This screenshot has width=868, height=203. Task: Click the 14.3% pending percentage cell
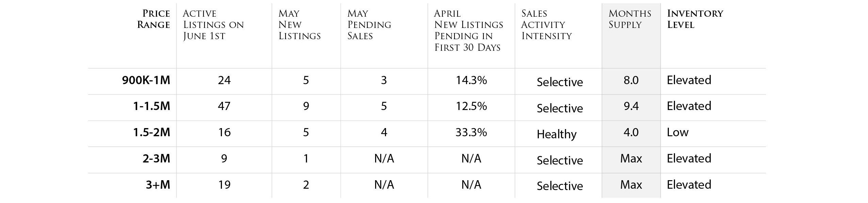coord(471,80)
